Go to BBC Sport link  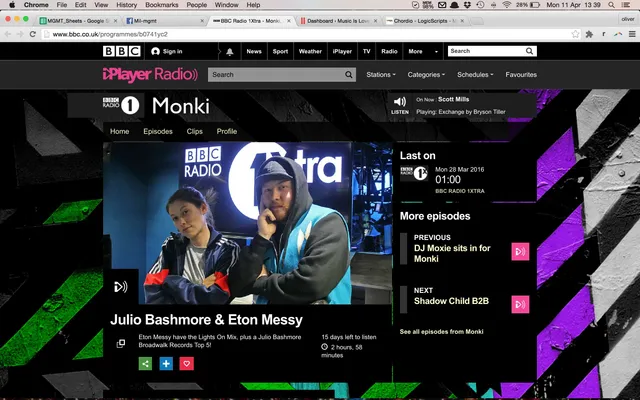pos(280,51)
